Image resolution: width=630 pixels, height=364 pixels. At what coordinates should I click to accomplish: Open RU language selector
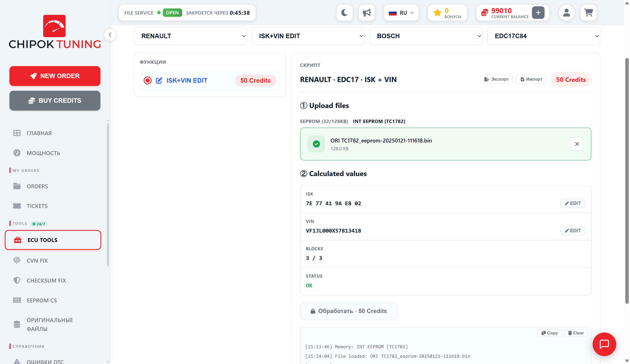[401, 12]
